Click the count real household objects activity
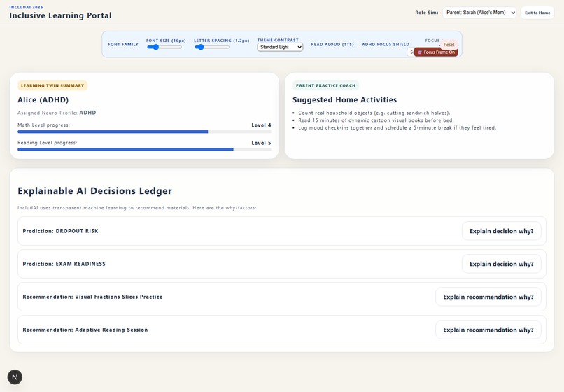 (374, 113)
